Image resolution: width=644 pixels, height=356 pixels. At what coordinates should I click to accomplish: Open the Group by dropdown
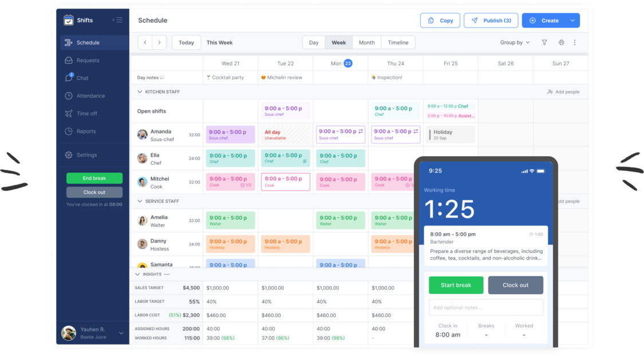coord(514,42)
